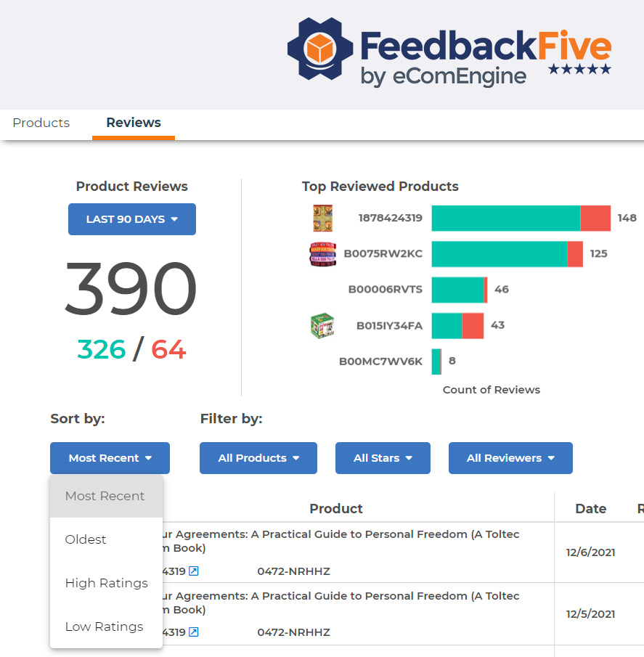This screenshot has height=657, width=644.
Task: Open external link icon beside 12/5/2021 row ASIN
Action: pos(194,632)
